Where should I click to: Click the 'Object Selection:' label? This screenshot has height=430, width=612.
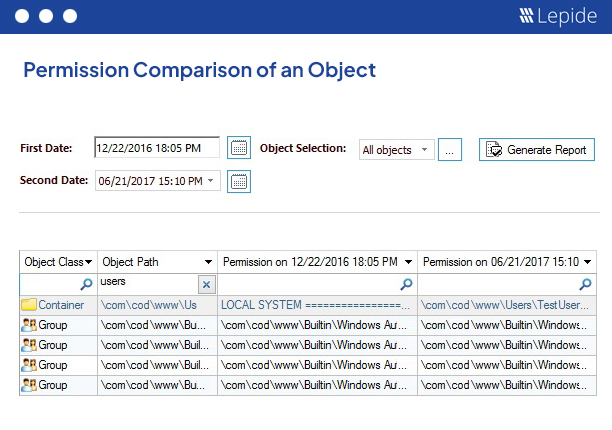(x=303, y=148)
